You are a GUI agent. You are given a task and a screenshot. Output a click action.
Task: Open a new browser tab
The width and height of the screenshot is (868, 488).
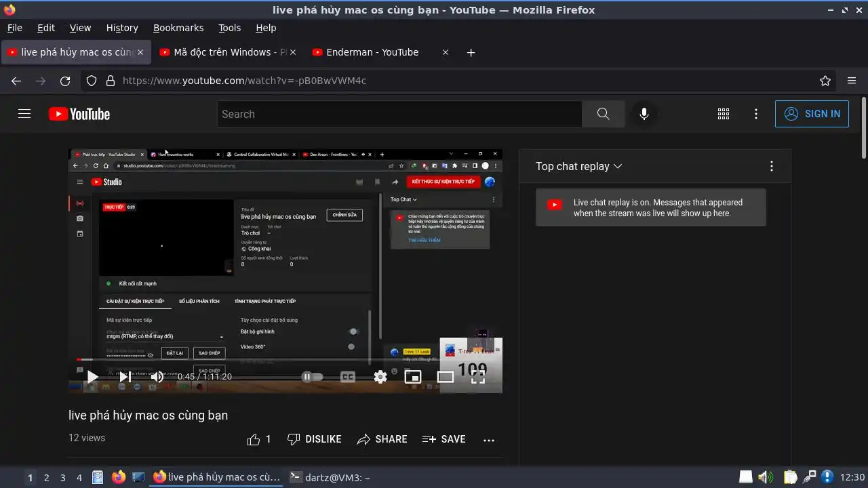tap(471, 52)
